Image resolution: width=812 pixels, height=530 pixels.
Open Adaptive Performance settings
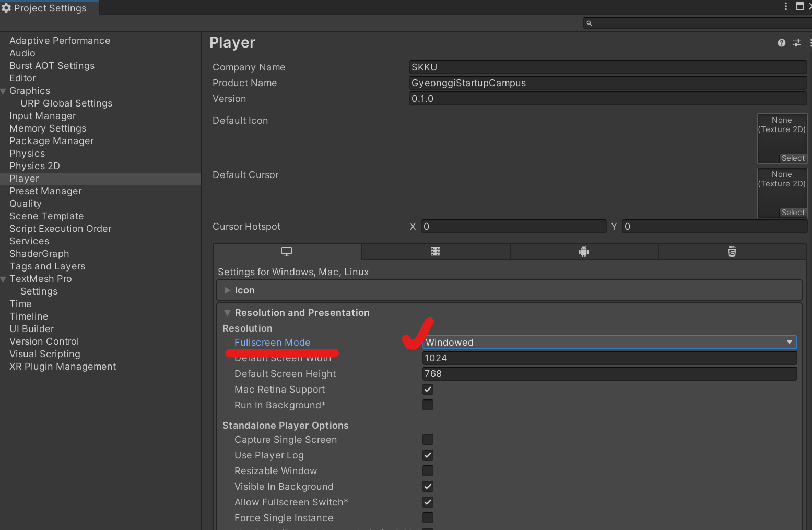click(60, 41)
